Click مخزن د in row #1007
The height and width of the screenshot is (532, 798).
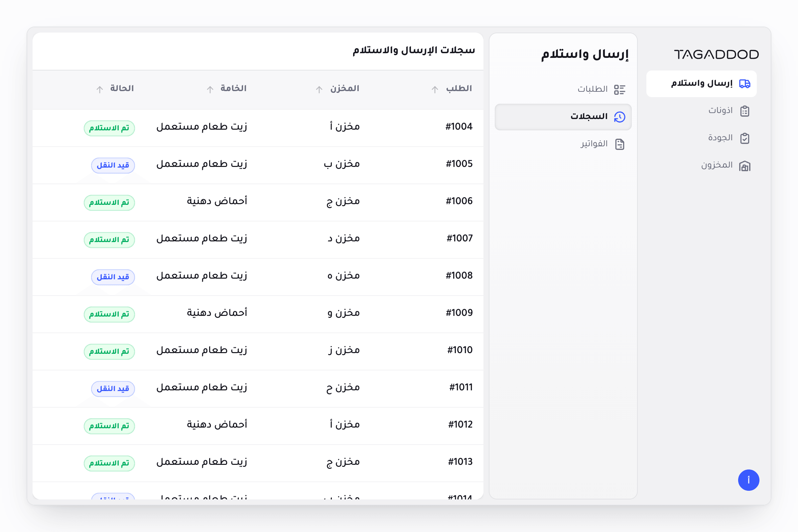click(x=344, y=238)
